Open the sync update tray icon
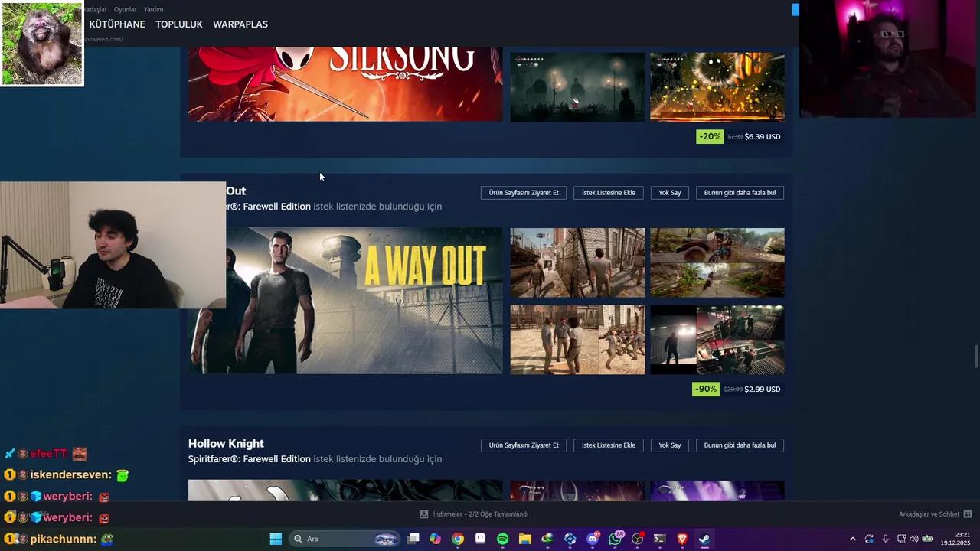This screenshot has width=980, height=551. coord(869,539)
